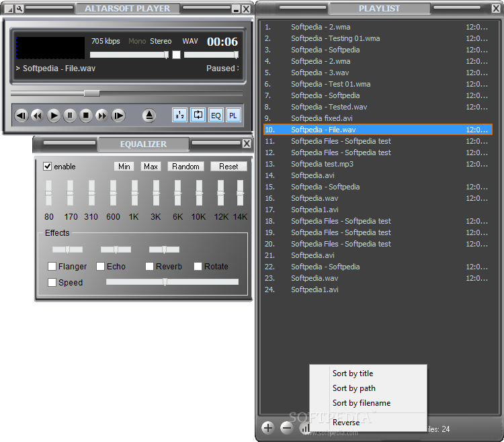Toggle the EQ window button

(216, 116)
